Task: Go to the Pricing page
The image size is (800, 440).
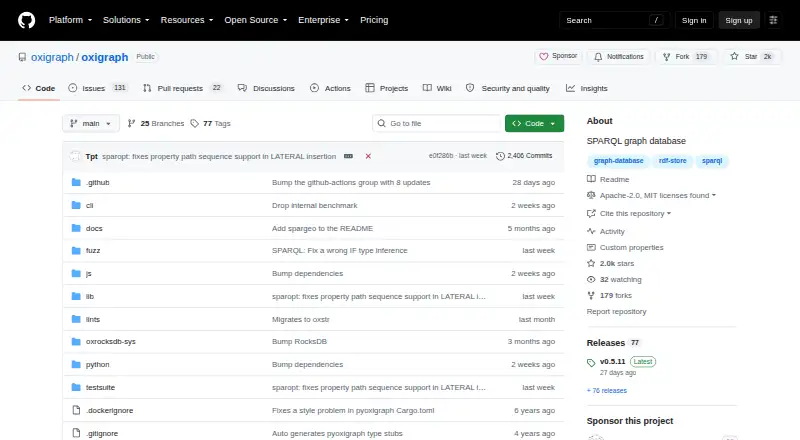Action: tap(374, 20)
